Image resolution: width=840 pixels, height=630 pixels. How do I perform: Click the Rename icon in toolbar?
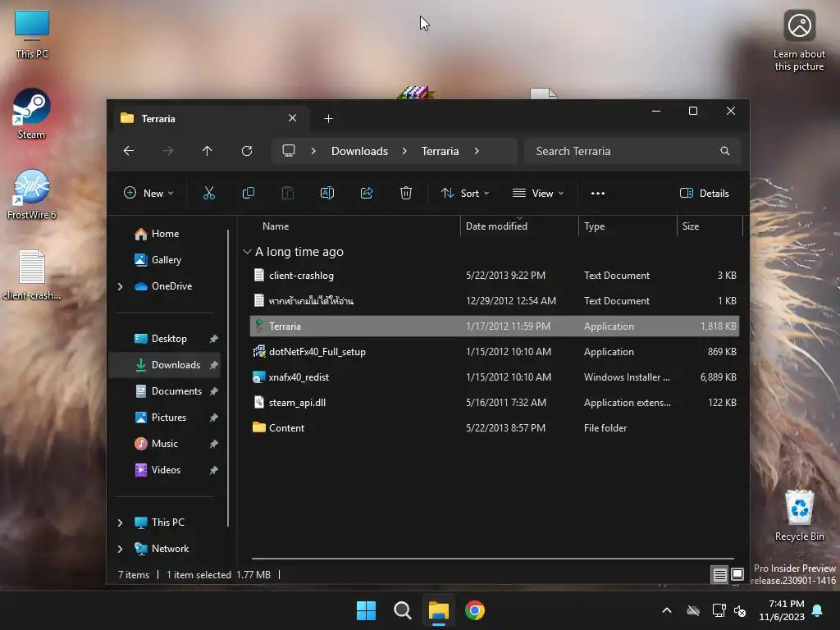326,194
